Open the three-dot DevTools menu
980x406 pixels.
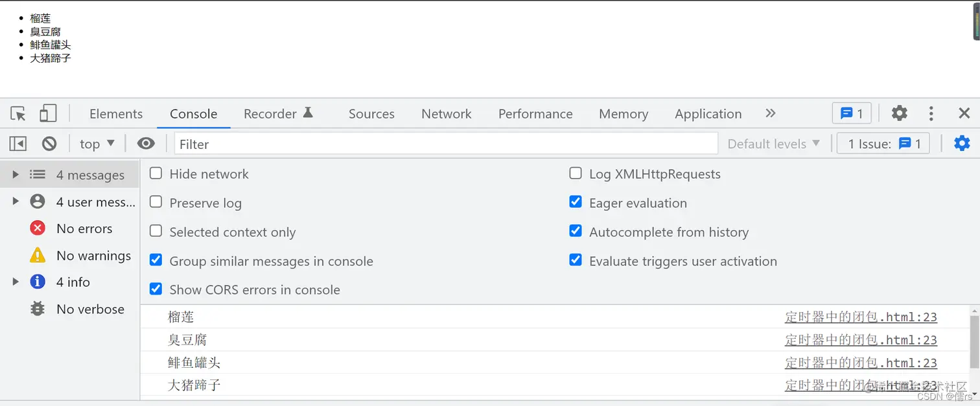pos(931,114)
